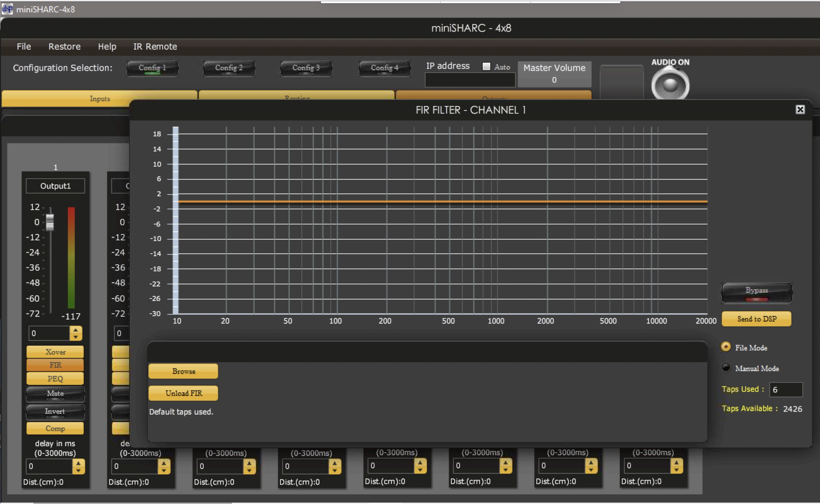Open the Restore menu
The image size is (820, 504).
[x=64, y=46]
